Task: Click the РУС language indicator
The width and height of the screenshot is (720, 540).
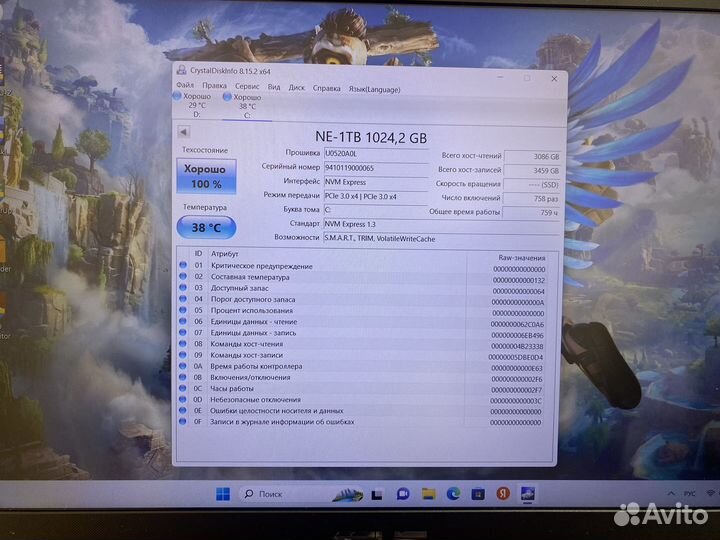Action: 690,494
